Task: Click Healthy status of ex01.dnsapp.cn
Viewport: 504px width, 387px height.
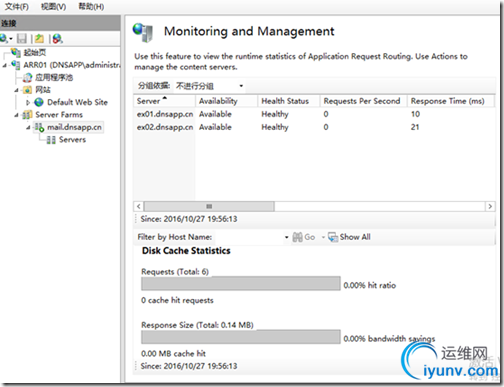Action: [x=275, y=114]
